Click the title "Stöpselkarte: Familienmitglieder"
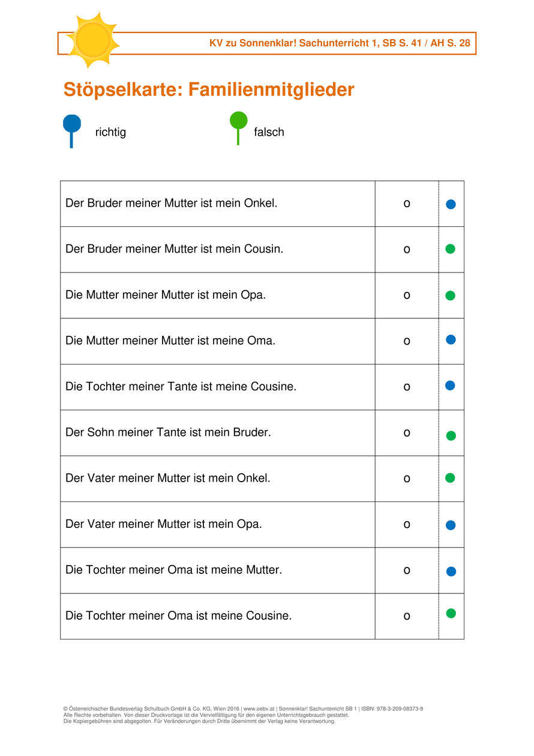This screenshot has width=534, height=756. [209, 90]
